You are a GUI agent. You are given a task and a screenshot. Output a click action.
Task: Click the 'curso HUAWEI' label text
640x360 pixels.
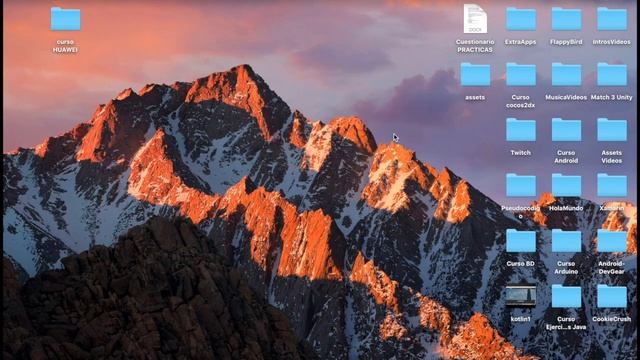point(65,46)
